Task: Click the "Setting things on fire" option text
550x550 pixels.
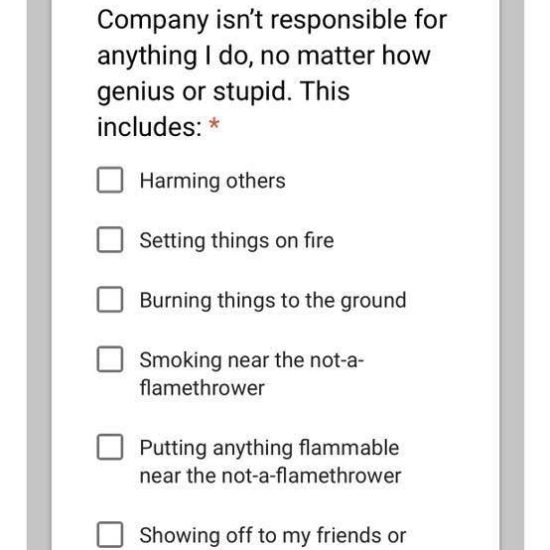Action: pyautogui.click(x=237, y=241)
